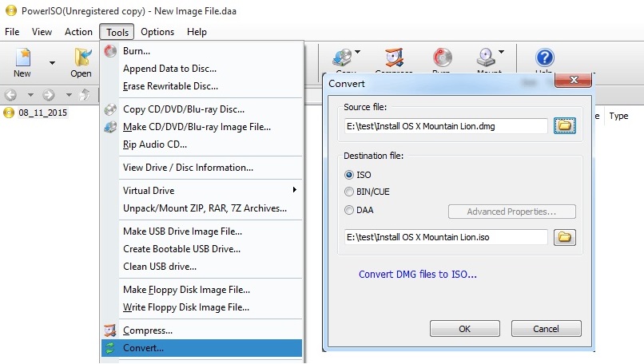The height and width of the screenshot is (364, 644).
Task: Select the DAA radio button
Action: coord(349,210)
